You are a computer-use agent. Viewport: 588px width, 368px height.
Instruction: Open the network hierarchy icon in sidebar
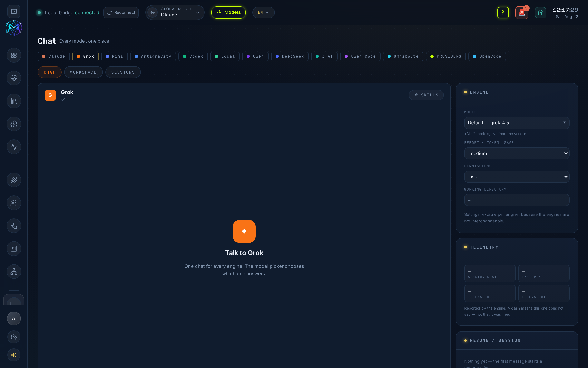(14, 271)
